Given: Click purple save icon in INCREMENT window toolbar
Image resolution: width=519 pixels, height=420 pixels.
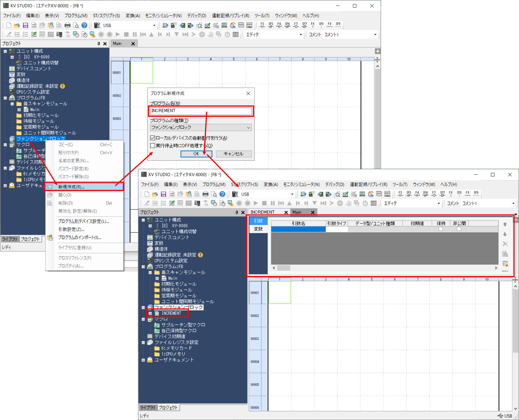Looking at the screenshot, I should tap(163, 194).
